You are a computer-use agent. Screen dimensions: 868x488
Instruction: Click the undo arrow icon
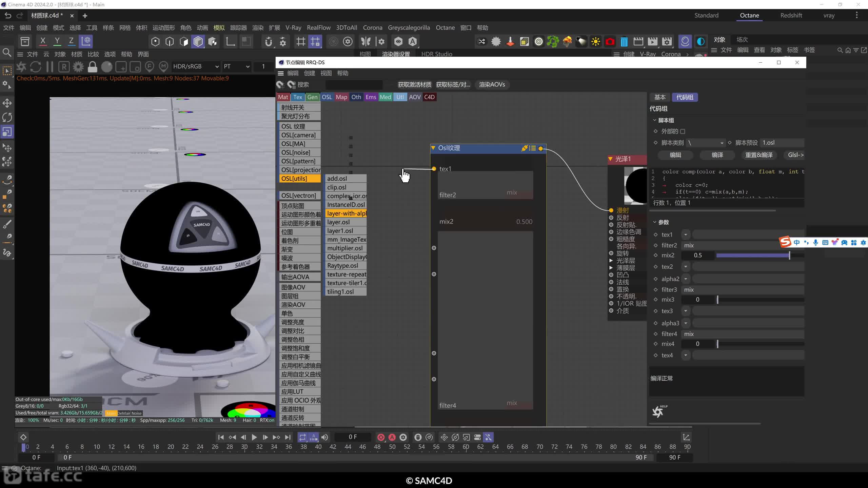pyautogui.click(x=8, y=16)
